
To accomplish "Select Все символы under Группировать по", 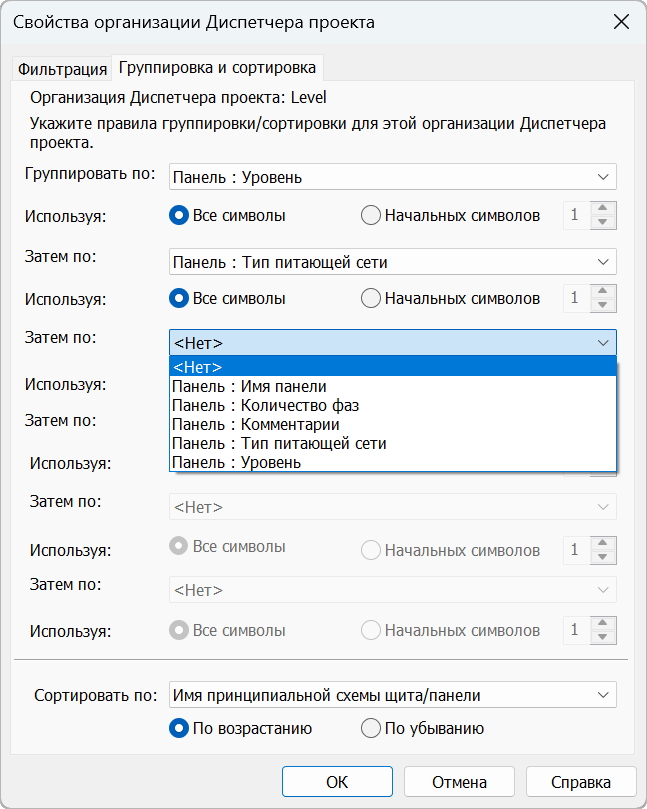I will [180, 215].
